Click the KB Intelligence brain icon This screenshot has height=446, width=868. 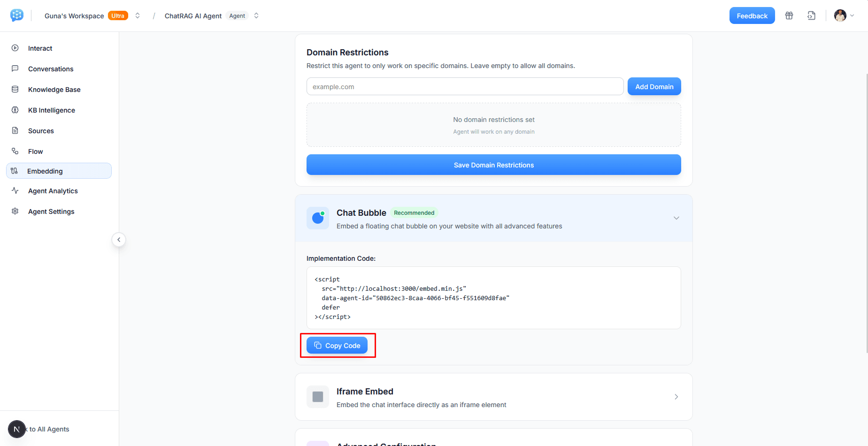click(15, 110)
